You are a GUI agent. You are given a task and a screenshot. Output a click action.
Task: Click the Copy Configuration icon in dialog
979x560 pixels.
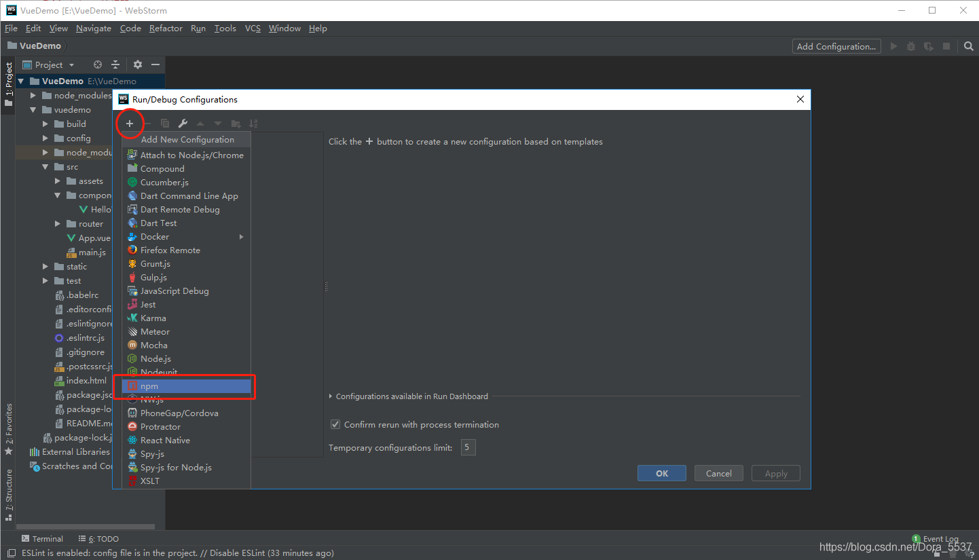(x=165, y=124)
